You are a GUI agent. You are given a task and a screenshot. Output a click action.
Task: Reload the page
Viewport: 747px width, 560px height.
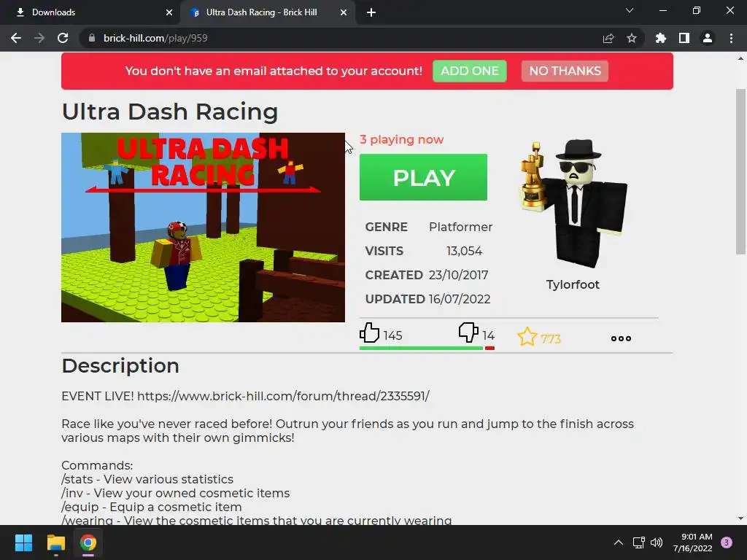click(63, 38)
